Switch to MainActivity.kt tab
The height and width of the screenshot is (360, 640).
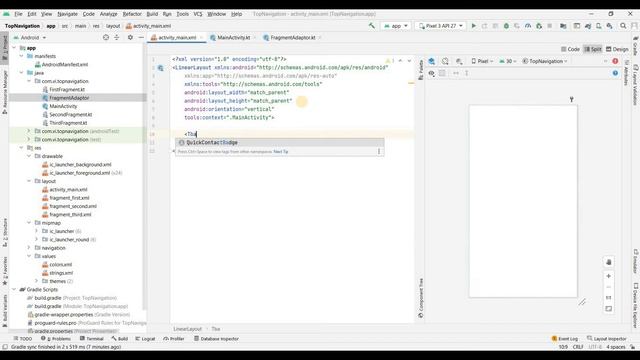coord(233,38)
